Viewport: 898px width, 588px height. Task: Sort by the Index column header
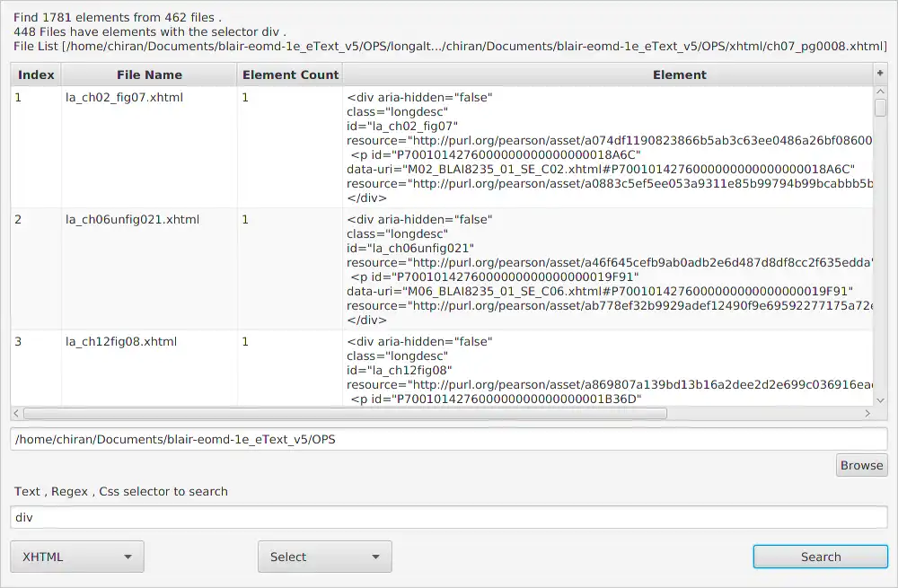tap(36, 75)
